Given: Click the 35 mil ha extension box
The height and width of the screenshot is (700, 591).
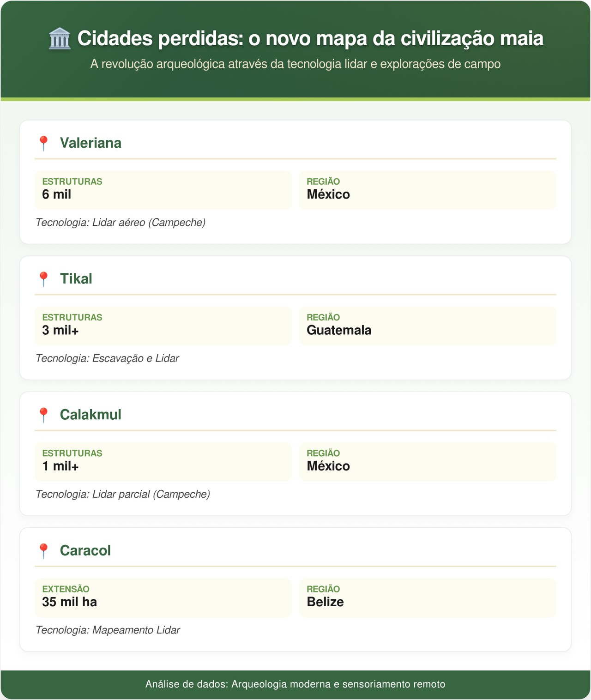Looking at the screenshot, I should point(163,597).
